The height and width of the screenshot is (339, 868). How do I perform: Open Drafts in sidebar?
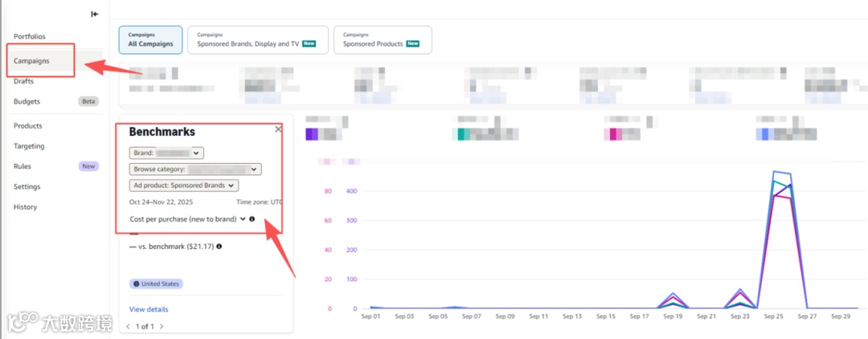(x=23, y=81)
